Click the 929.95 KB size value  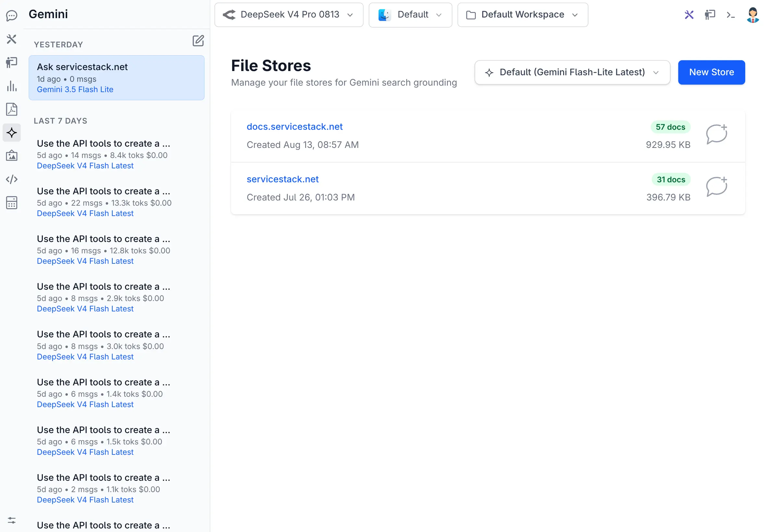(668, 145)
